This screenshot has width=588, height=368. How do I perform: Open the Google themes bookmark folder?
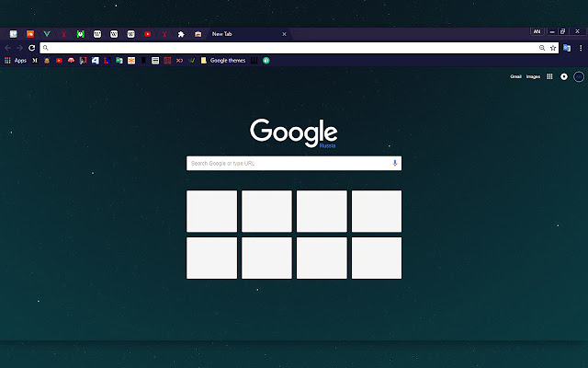(x=223, y=61)
